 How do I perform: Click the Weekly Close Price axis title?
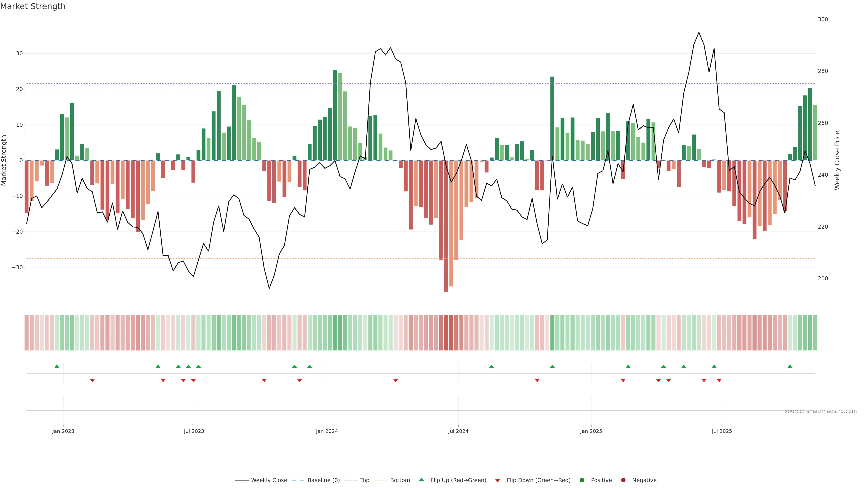pyautogui.click(x=837, y=160)
